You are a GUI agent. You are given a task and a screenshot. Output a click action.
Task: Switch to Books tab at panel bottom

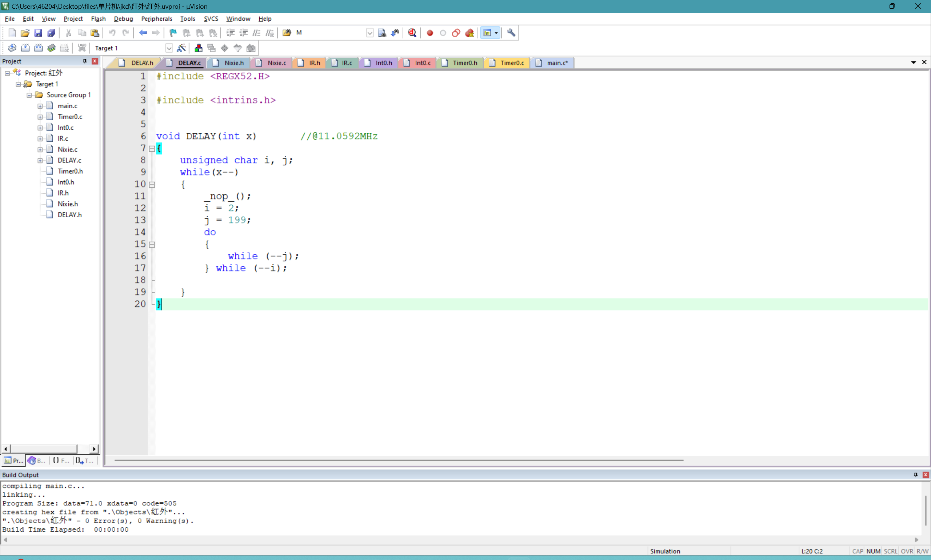[37, 460]
